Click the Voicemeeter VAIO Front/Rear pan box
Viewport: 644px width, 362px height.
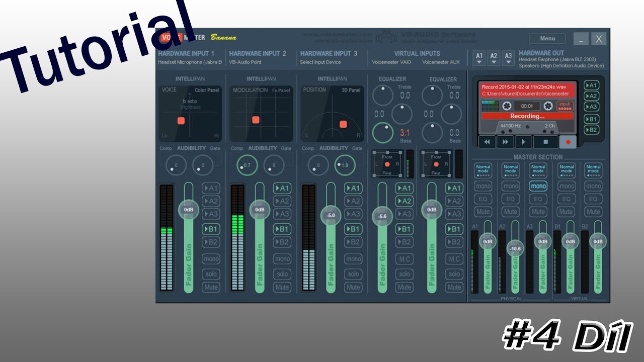[387, 164]
